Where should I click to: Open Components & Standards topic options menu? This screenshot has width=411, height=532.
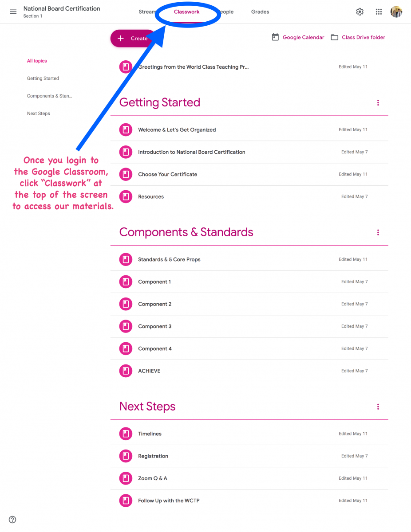[x=378, y=232]
